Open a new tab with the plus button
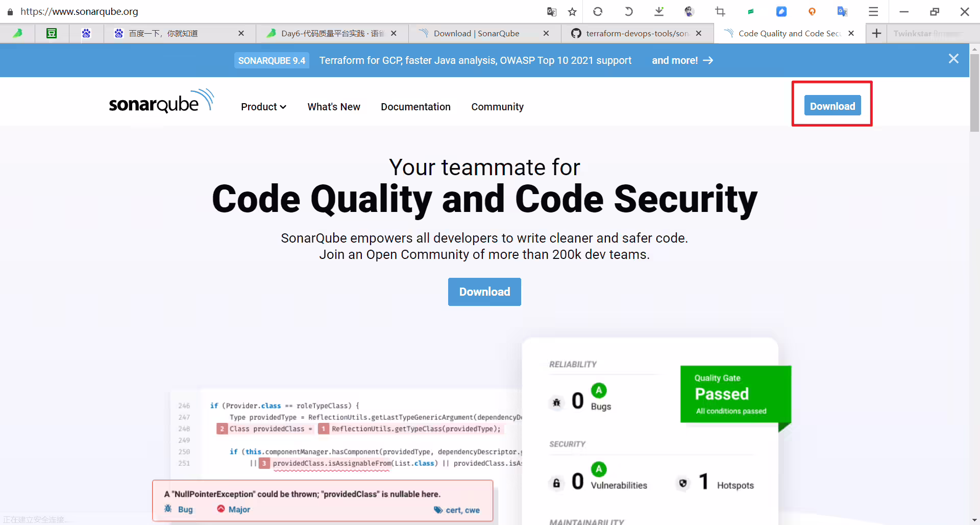This screenshot has height=525, width=980. click(x=876, y=33)
